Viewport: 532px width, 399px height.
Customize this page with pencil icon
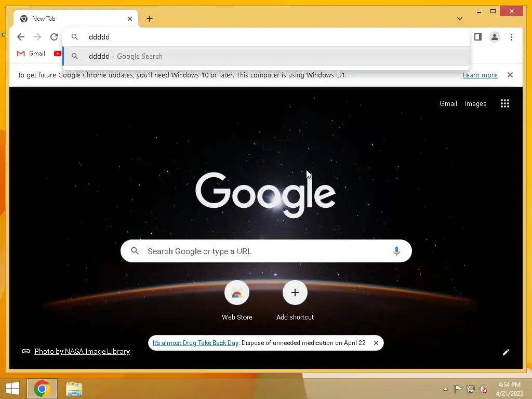506,352
